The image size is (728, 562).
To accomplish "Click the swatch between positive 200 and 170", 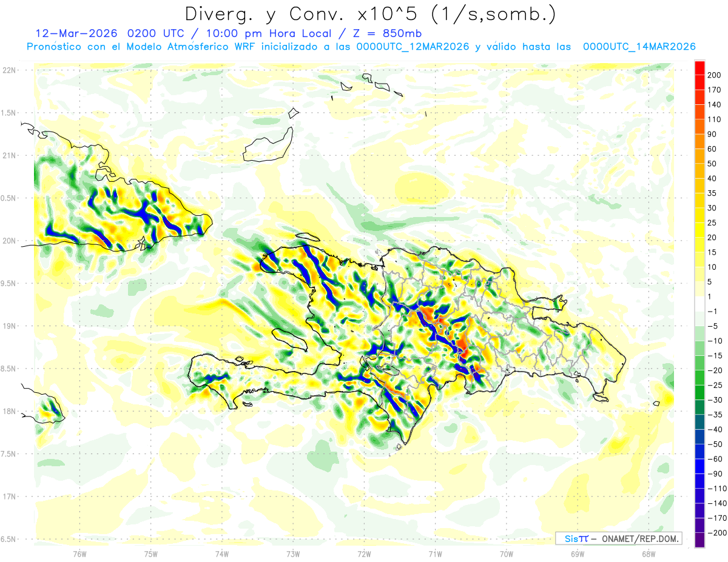I will coord(699,82).
